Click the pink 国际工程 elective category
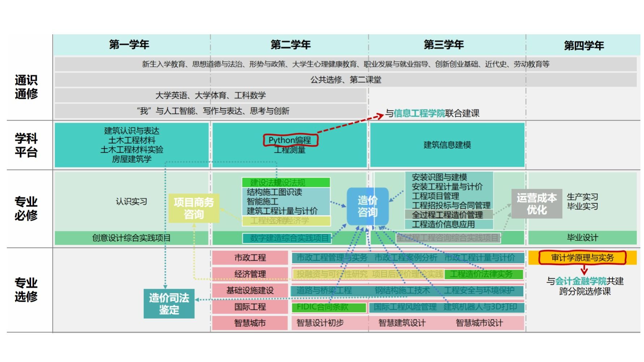 (250, 307)
